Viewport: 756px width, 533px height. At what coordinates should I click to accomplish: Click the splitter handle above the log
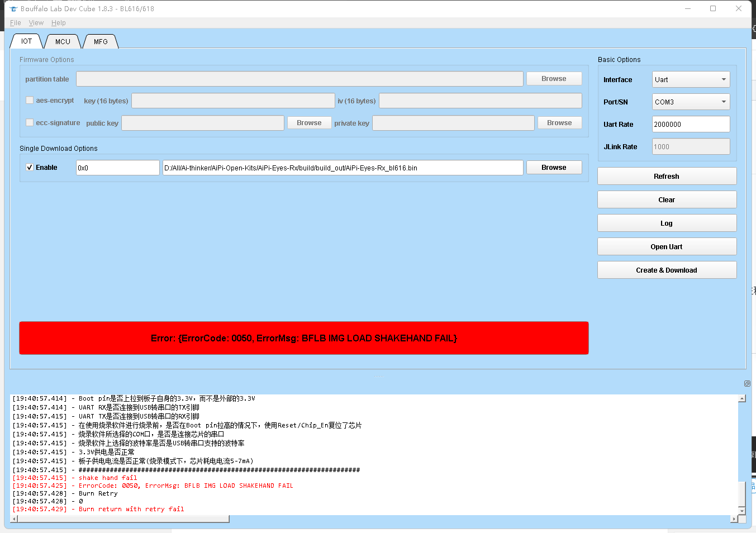378,376
